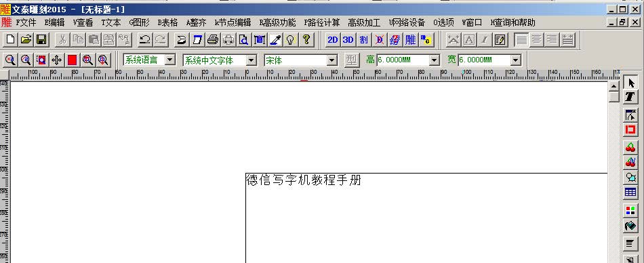This screenshot has width=644, height=263.
Task: Click the blue page setup icon
Action: [197, 39]
